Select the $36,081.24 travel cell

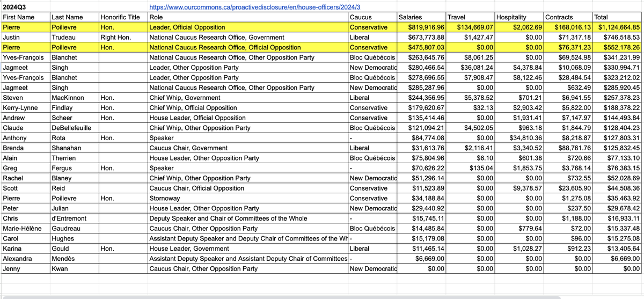coord(470,68)
